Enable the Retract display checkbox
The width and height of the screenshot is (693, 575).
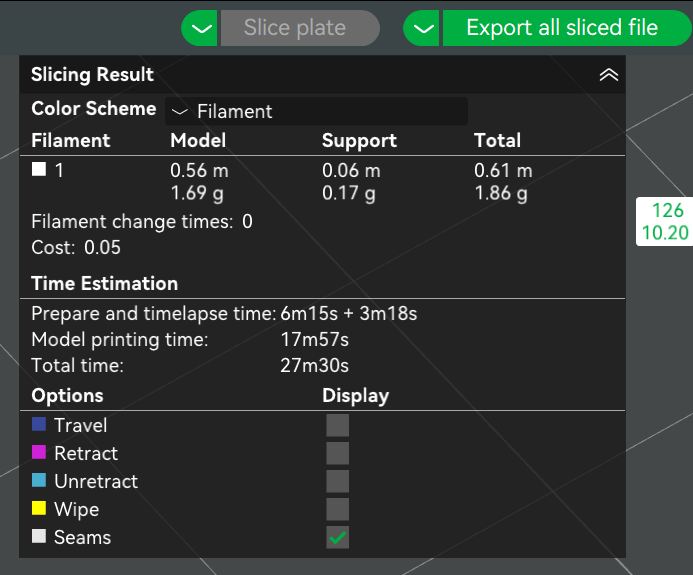click(x=338, y=453)
